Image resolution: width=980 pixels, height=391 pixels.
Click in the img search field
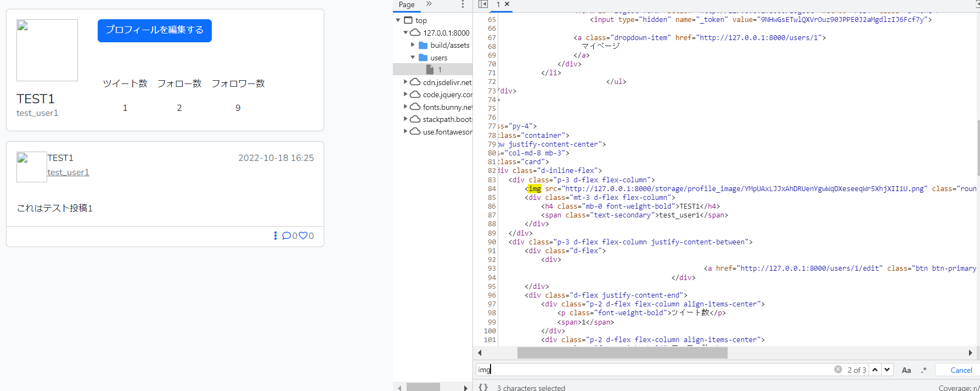tap(653, 370)
